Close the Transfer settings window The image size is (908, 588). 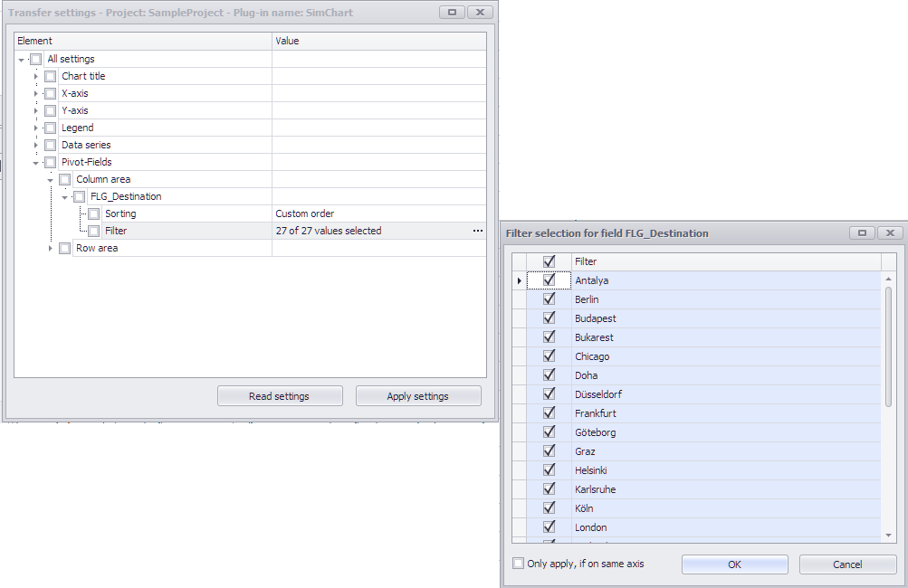[x=480, y=12]
